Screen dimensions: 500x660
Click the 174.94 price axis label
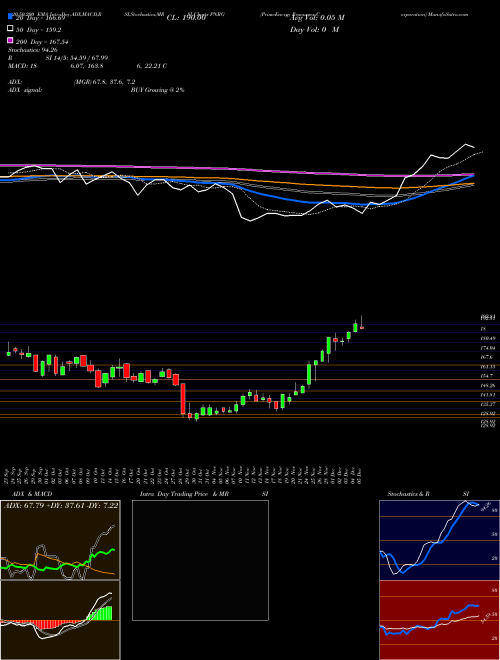coord(488,348)
